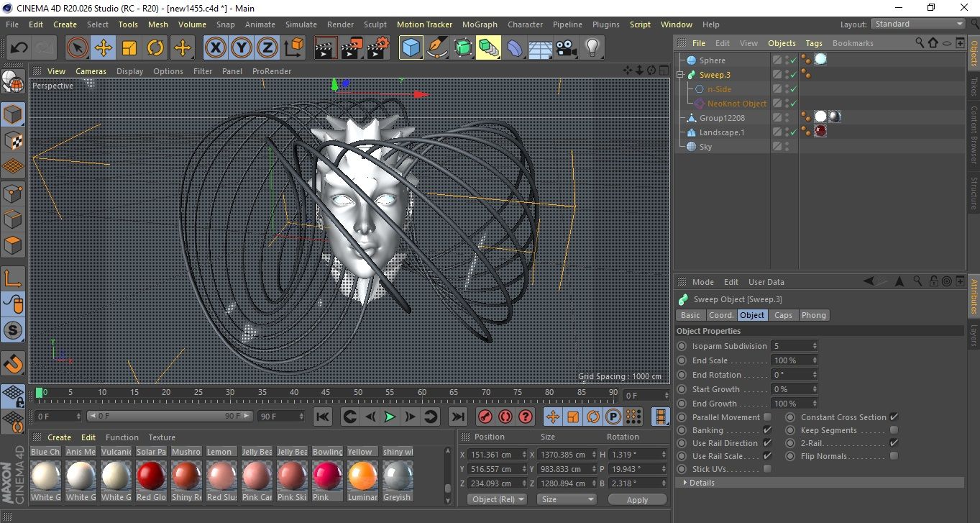This screenshot has width=980, height=523.
Task: Select the Landscape.1 object in the Objects list
Action: pos(721,132)
